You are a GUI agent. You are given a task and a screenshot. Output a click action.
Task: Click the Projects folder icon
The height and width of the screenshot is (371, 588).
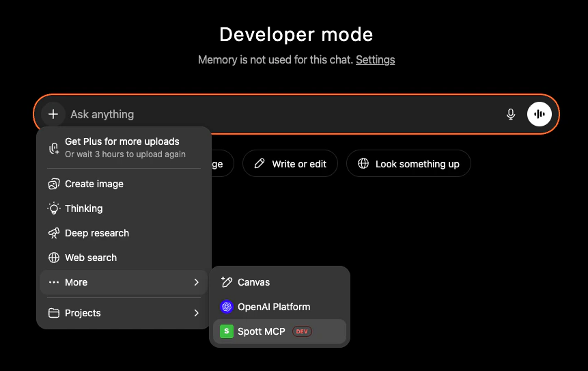tap(54, 313)
